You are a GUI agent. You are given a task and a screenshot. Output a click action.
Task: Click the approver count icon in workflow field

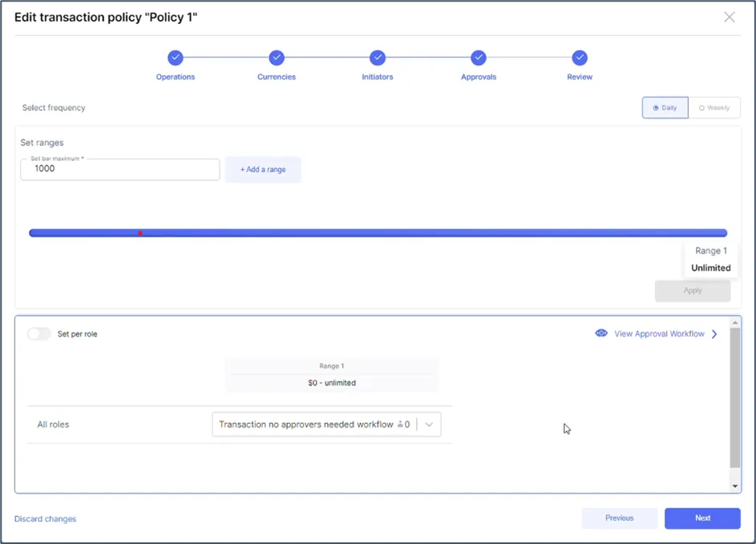(400, 425)
